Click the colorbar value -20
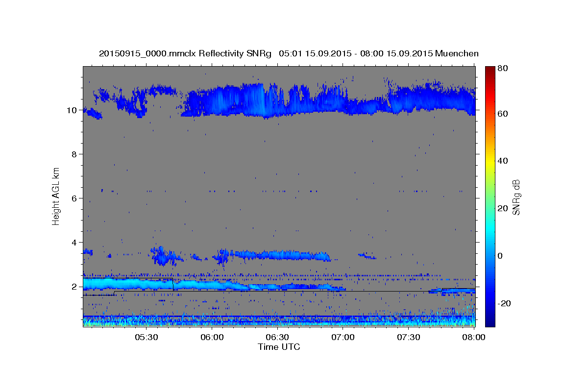The image size is (588, 392). point(505,304)
